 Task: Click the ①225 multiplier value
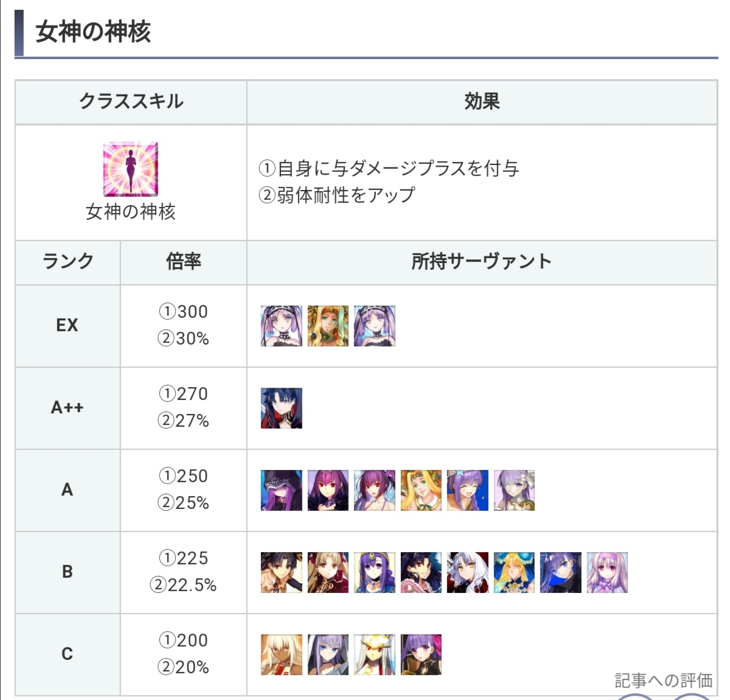click(x=184, y=558)
